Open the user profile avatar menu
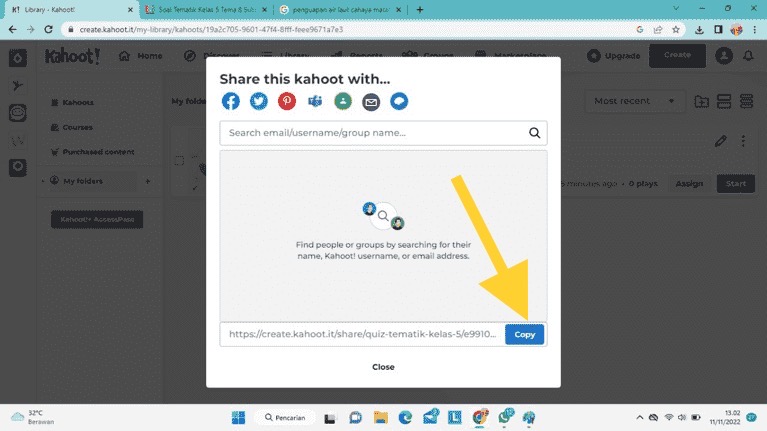The height and width of the screenshot is (431, 767). (x=724, y=56)
